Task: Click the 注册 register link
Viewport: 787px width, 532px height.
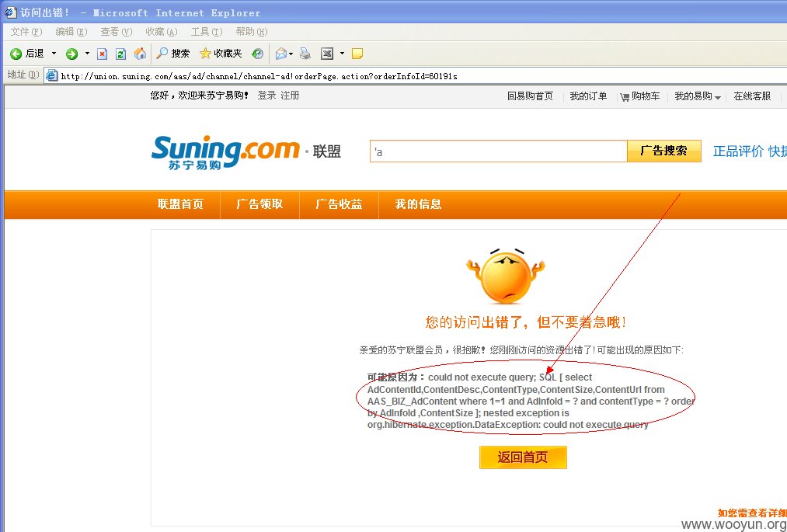Action: click(290, 96)
